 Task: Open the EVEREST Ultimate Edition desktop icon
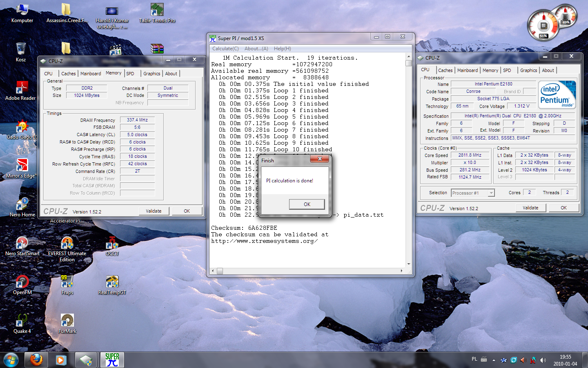click(x=67, y=244)
